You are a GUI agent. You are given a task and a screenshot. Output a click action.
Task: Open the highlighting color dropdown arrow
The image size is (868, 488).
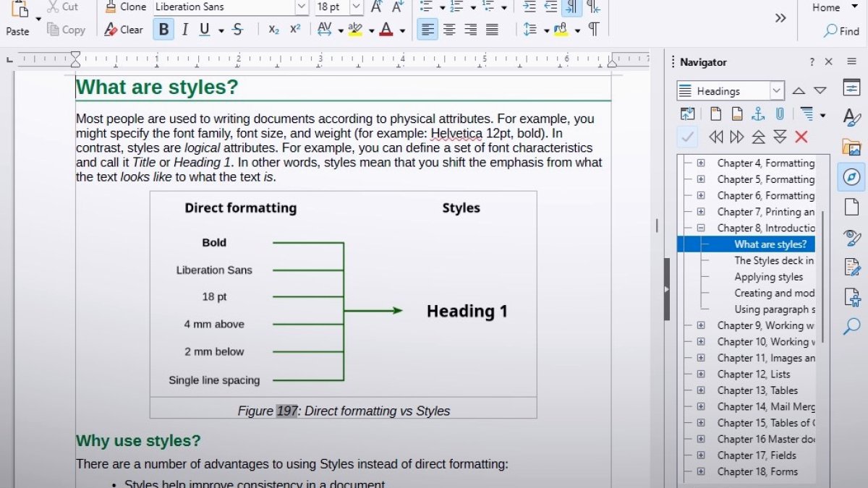pyautogui.click(x=371, y=30)
